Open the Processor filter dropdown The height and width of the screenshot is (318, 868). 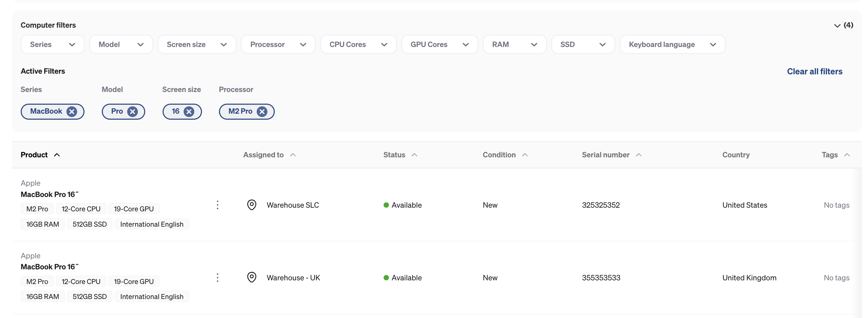278,44
